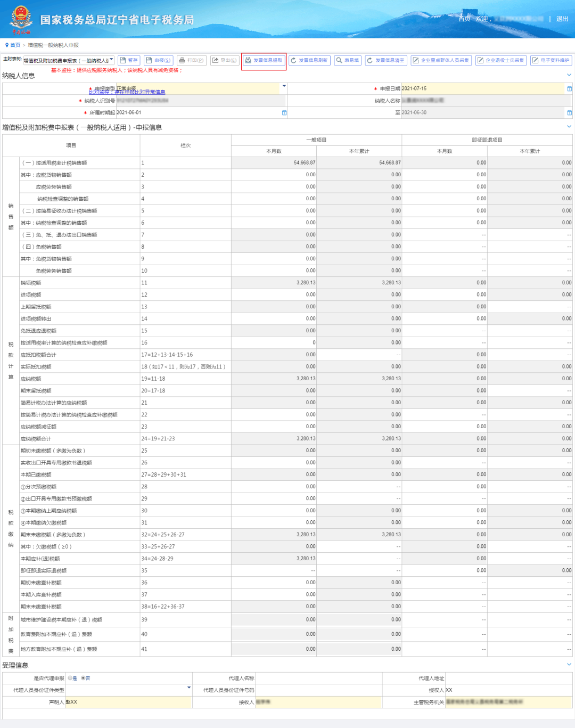Click the 发票信息清空 button
The image size is (575, 728).
pos(386,60)
